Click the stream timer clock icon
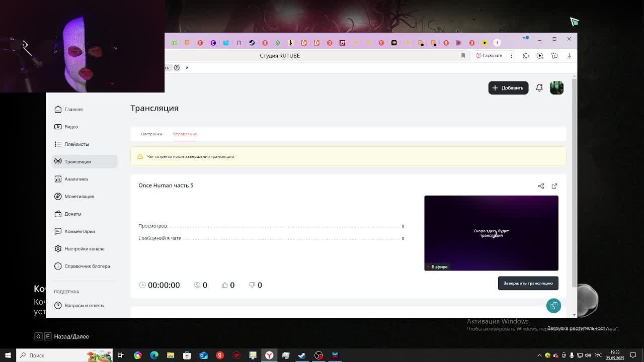Image resolution: width=644 pixels, height=362 pixels. 142,285
